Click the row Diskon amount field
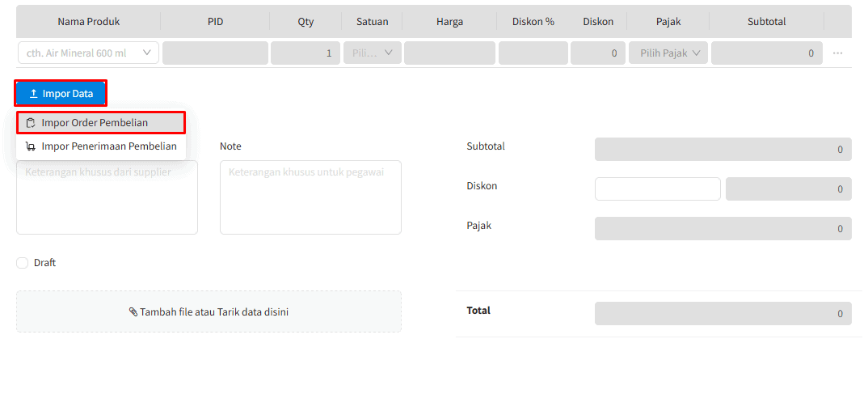Image resolution: width=868 pixels, height=394 pixels. tap(598, 53)
